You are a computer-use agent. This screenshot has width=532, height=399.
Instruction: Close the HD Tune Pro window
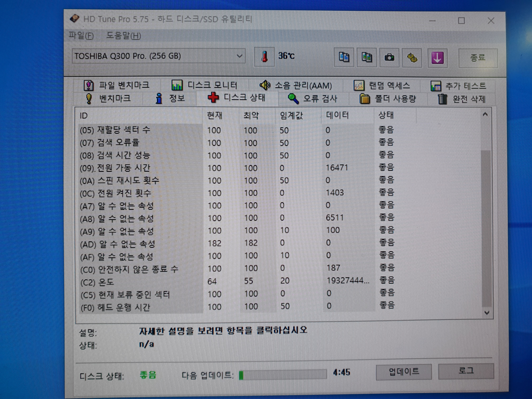(491, 21)
